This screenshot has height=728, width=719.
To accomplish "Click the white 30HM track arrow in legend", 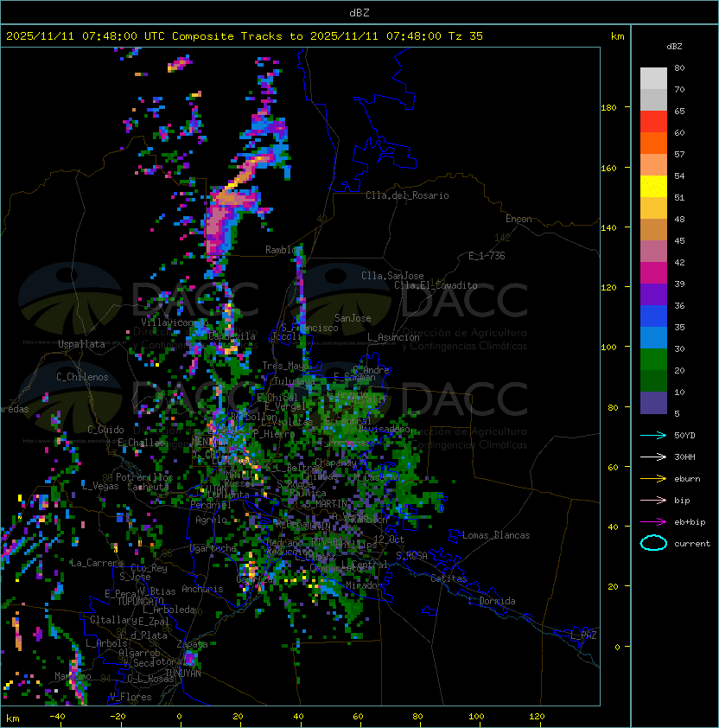I will coord(653,457).
